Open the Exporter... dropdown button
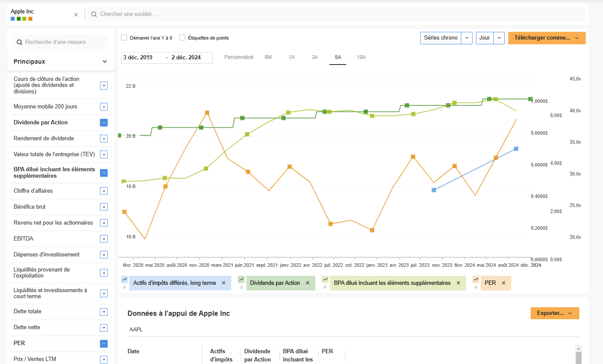Viewport: 603px width, 364px height. [x=555, y=313]
